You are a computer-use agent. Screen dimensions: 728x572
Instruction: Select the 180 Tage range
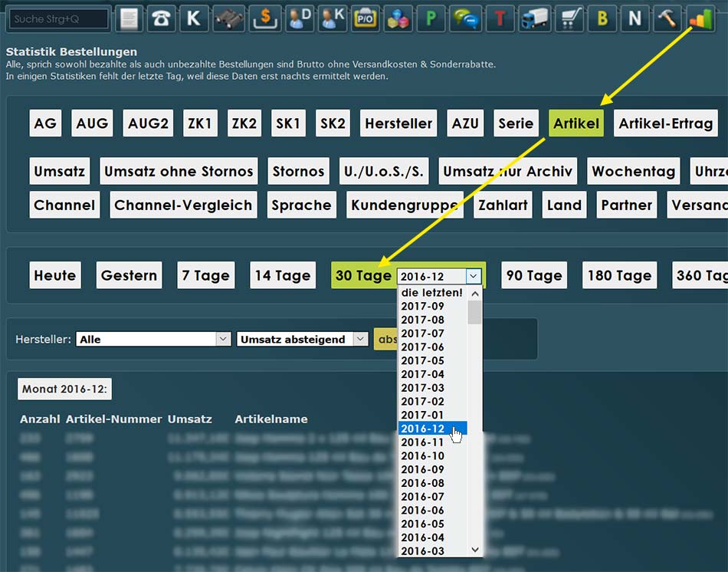coord(619,275)
